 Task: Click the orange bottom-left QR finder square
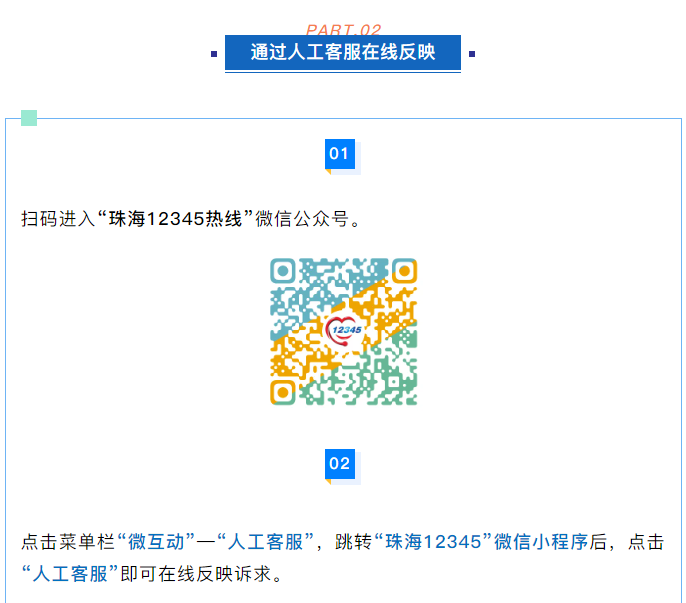[283, 390]
